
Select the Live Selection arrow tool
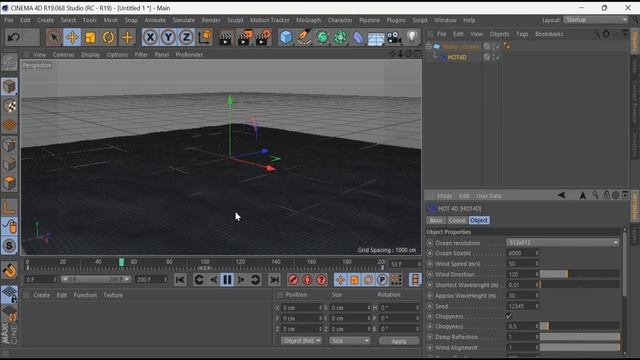pos(53,38)
